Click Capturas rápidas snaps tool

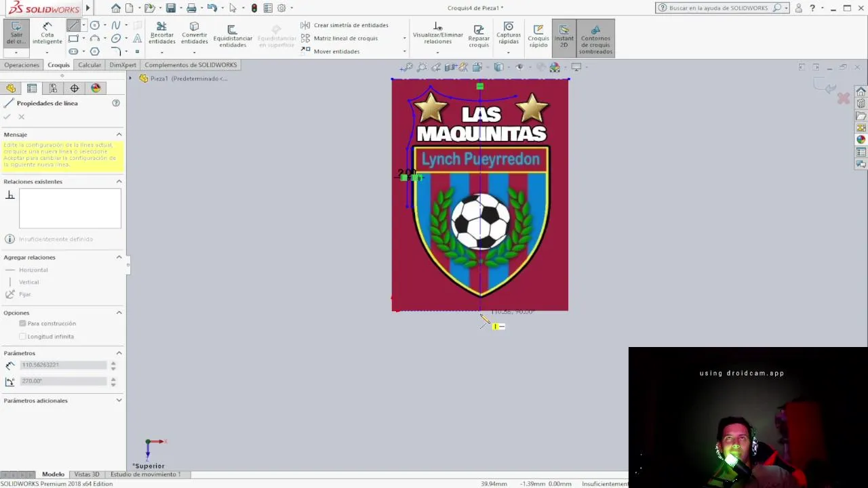pos(509,33)
